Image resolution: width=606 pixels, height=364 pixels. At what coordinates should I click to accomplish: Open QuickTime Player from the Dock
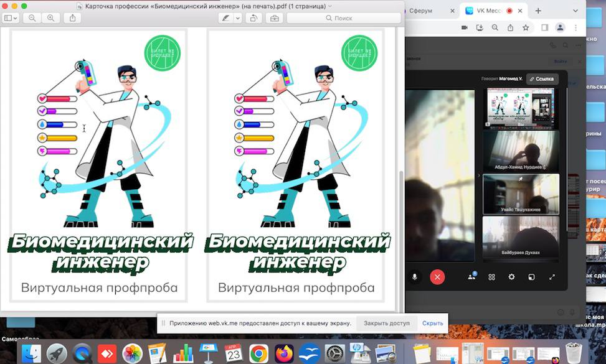[x=82, y=353]
